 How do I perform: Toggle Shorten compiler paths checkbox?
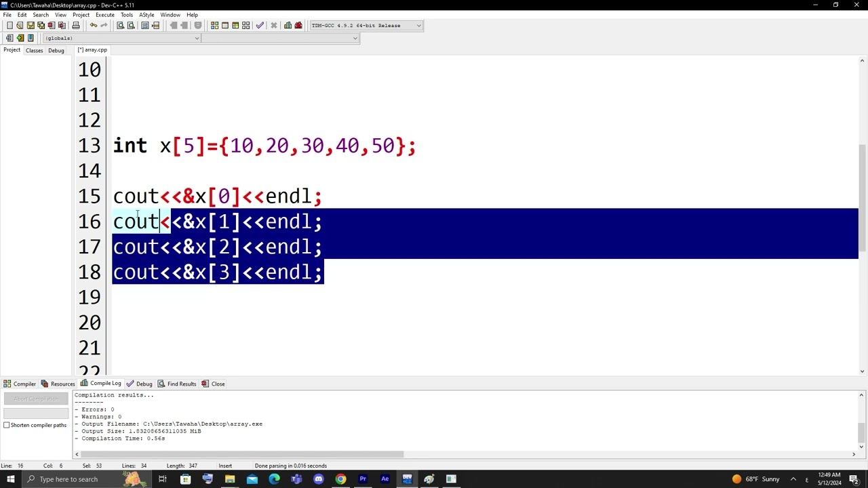click(x=7, y=425)
